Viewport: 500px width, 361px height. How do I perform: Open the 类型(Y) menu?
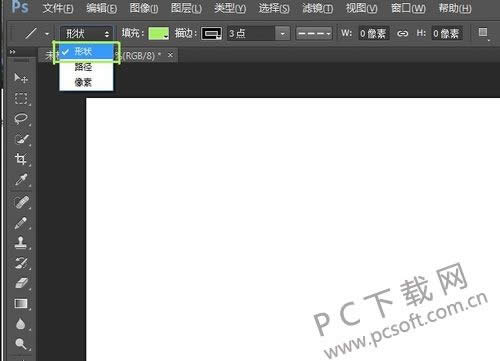pos(230,8)
